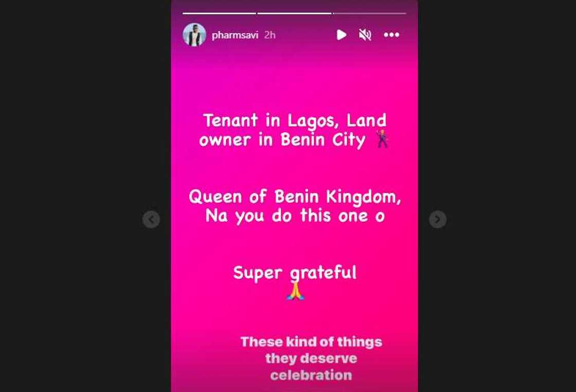Play the paused story
576x392 pixels.
(341, 35)
